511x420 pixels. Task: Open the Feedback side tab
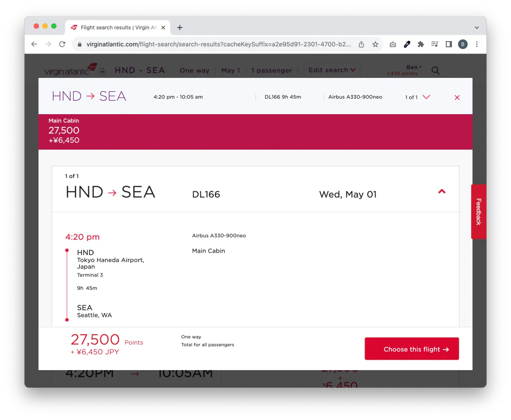pos(478,212)
